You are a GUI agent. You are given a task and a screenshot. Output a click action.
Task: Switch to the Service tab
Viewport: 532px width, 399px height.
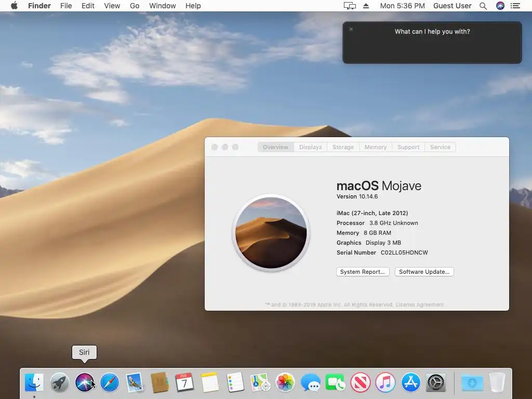click(x=441, y=147)
